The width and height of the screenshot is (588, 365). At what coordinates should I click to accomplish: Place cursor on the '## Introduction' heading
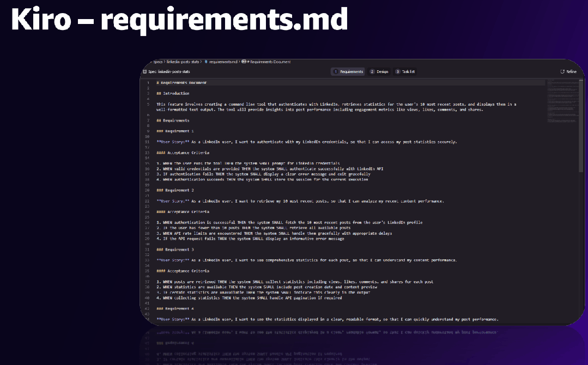click(173, 93)
